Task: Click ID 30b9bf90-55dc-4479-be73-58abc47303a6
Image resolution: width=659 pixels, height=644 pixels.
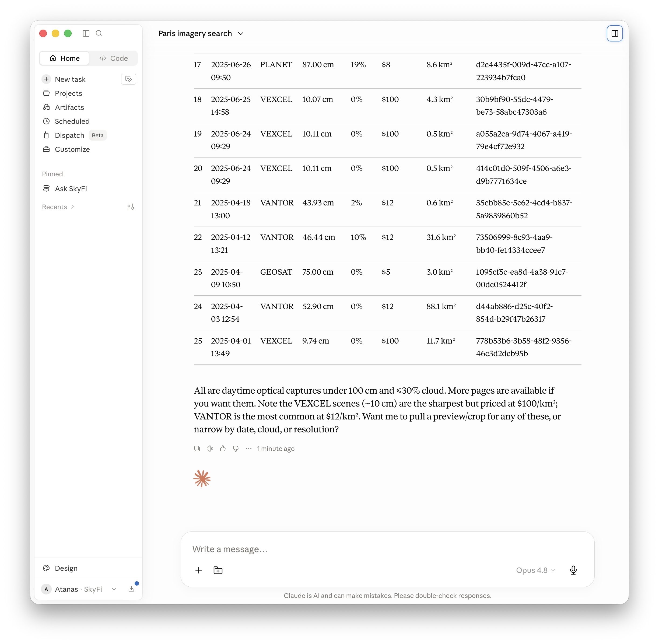Action: pos(514,106)
